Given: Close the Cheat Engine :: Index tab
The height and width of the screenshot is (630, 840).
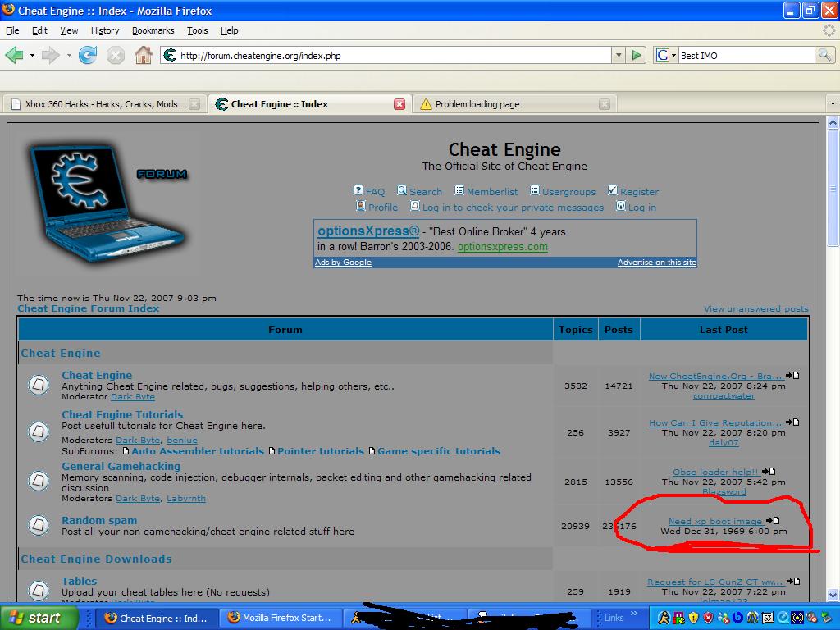Looking at the screenshot, I should (x=399, y=104).
